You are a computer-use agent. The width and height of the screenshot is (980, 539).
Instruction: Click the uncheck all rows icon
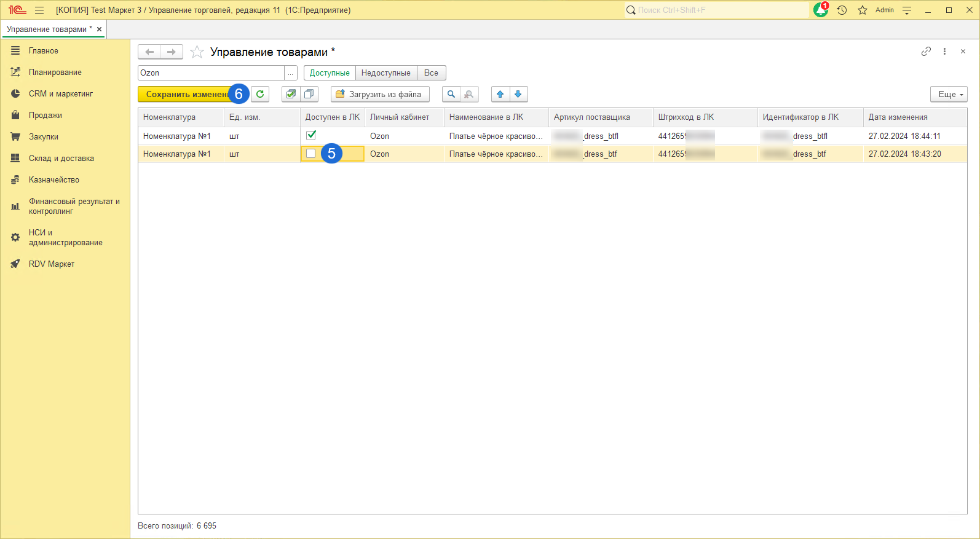[x=309, y=94]
